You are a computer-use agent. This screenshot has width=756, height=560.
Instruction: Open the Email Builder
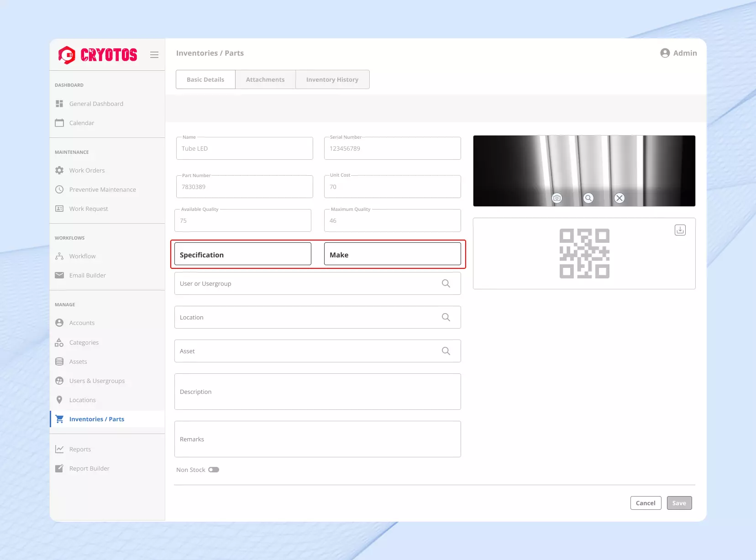coord(87,275)
